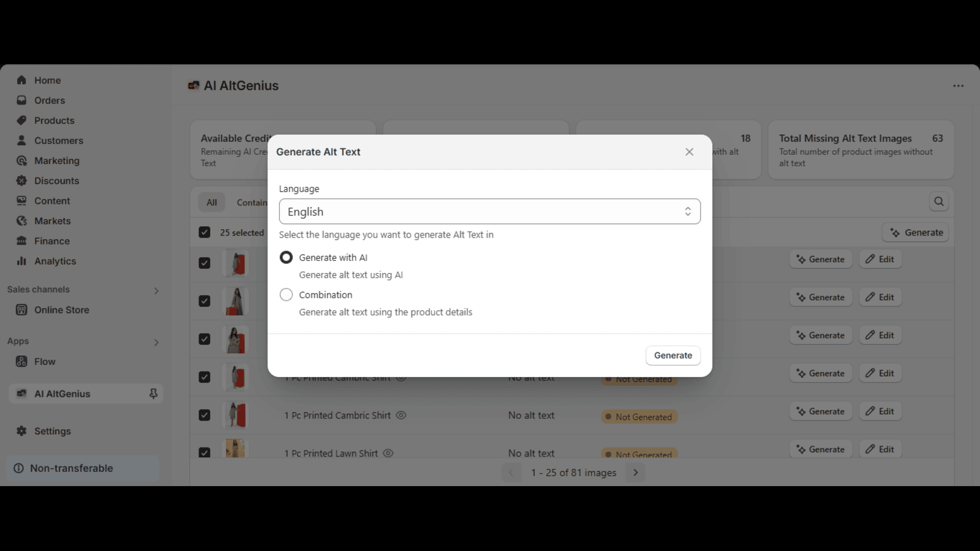Open the Language dropdown showing English
The height and width of the screenshot is (551, 980).
[x=489, y=211]
